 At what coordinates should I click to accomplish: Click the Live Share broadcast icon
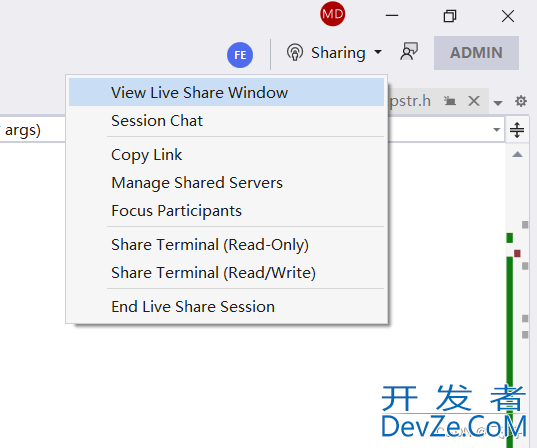click(x=295, y=53)
